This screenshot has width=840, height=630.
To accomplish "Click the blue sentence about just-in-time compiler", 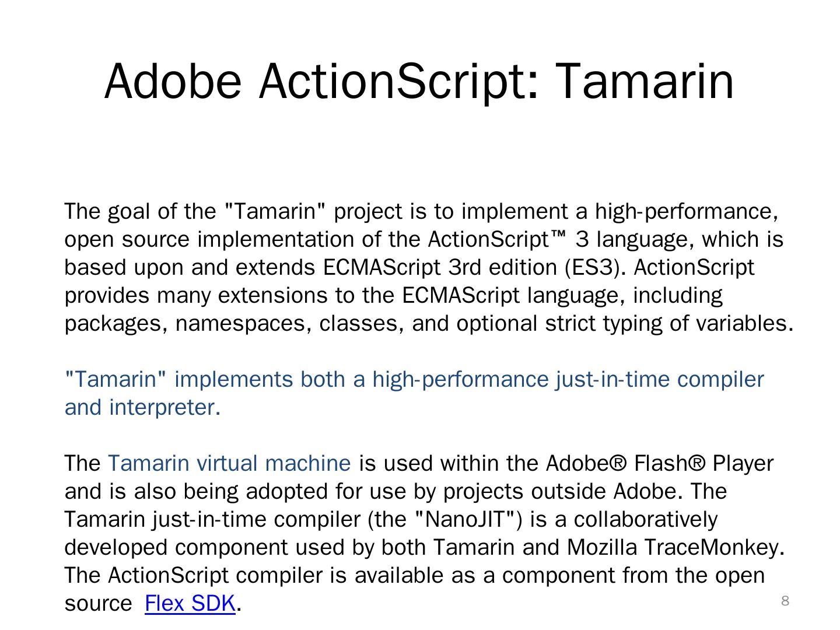I will pos(414,379).
